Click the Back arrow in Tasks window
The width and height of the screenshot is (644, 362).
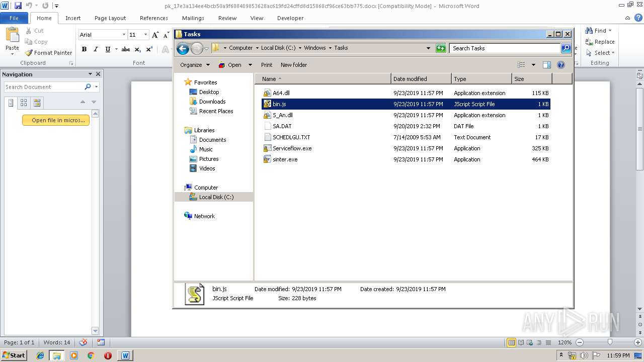[x=183, y=48]
